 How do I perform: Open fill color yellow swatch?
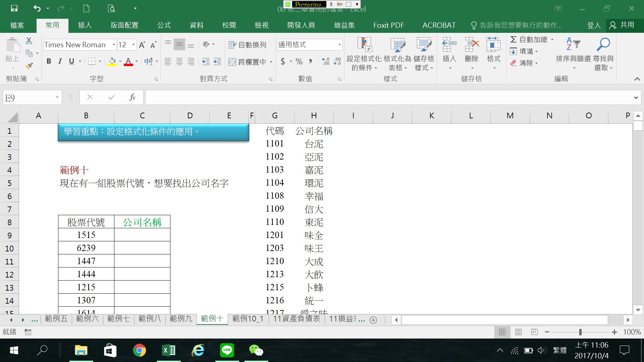tap(112, 62)
